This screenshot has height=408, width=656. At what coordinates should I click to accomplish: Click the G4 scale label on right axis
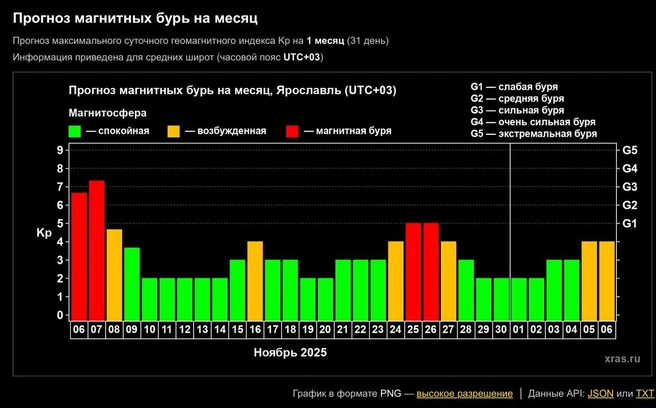click(x=630, y=169)
